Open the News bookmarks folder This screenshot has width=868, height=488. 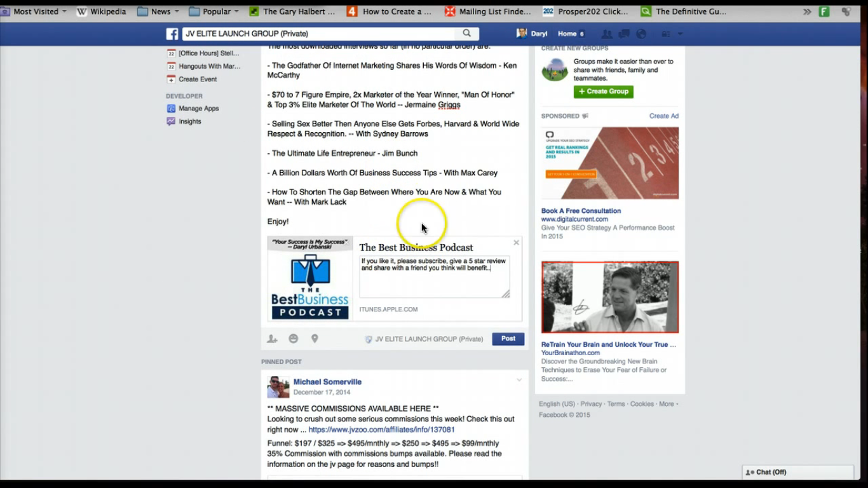coord(158,11)
